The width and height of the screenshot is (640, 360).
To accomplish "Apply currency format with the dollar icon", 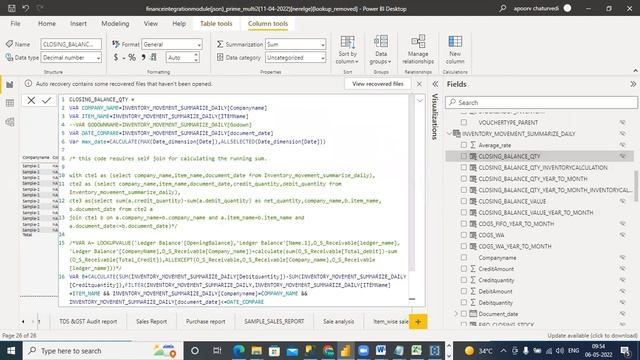I will 116,58.
